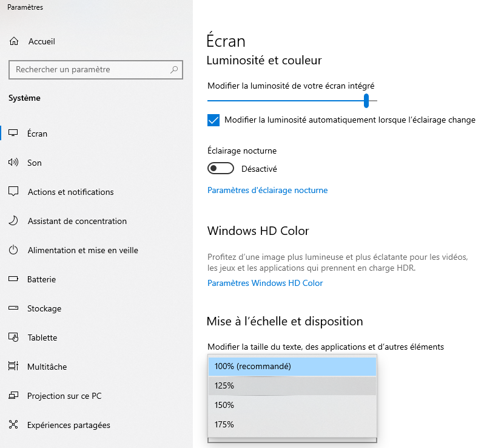Select the Assistant de concentration moon icon

pyautogui.click(x=13, y=221)
